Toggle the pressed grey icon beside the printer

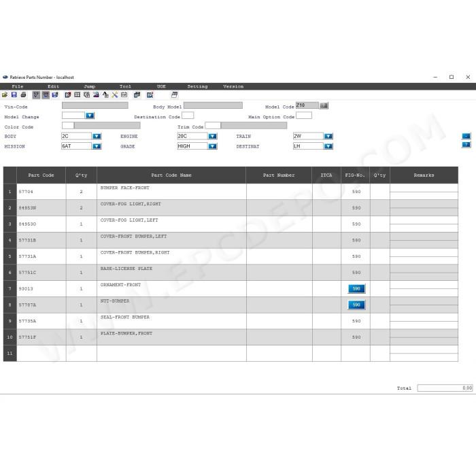pos(36,95)
